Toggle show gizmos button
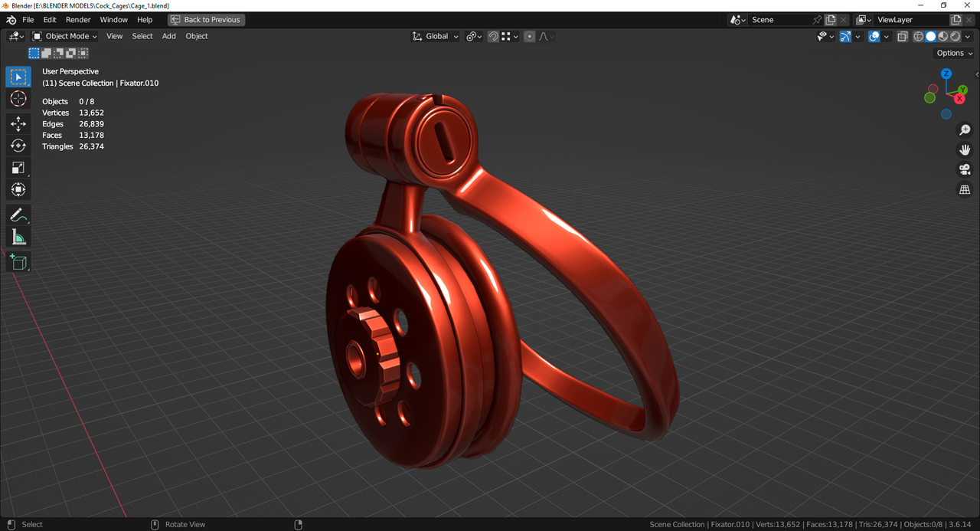Screen dimensions: 980x531 845,36
